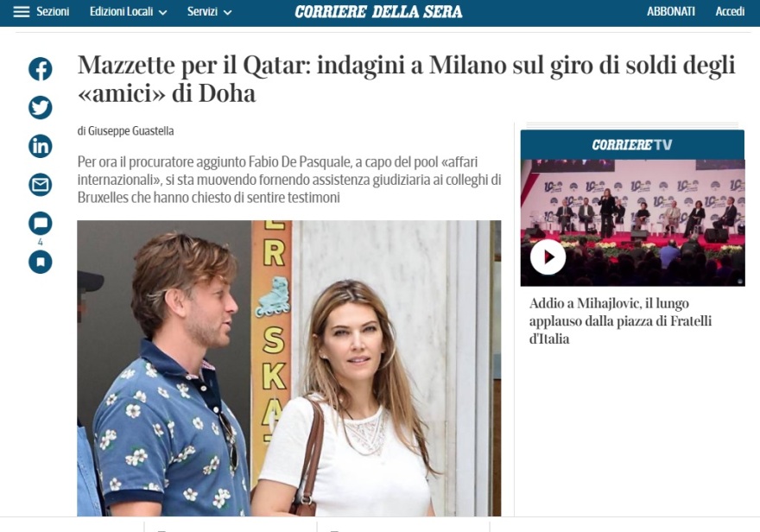Send article via email icon
The height and width of the screenshot is (532, 760).
[41, 185]
